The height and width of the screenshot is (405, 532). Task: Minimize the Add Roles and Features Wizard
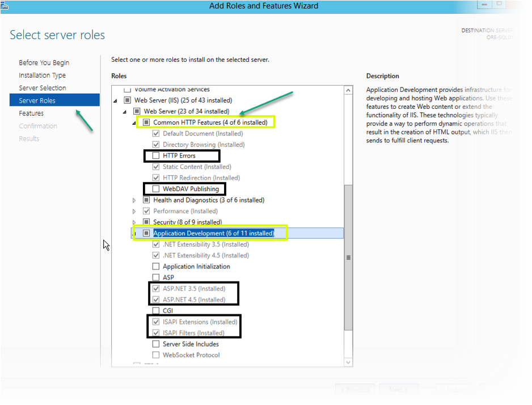coord(484,5)
